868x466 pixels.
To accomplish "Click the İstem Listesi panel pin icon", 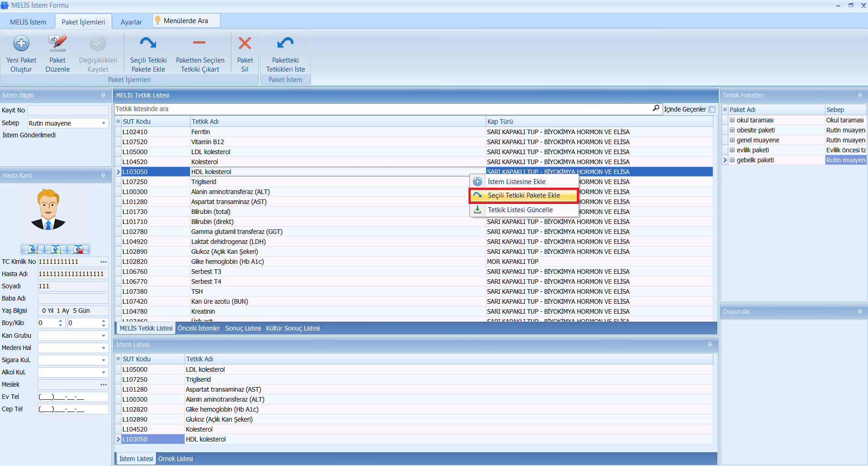I will click(x=710, y=345).
